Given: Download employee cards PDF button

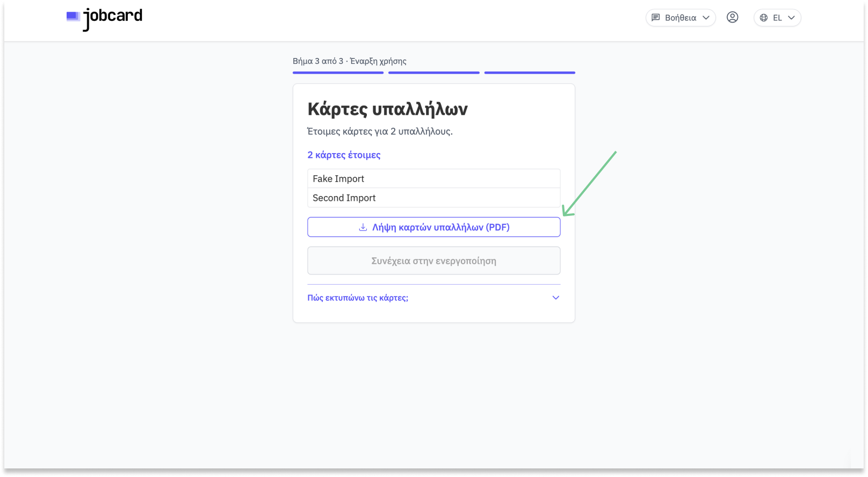Looking at the screenshot, I should (433, 227).
